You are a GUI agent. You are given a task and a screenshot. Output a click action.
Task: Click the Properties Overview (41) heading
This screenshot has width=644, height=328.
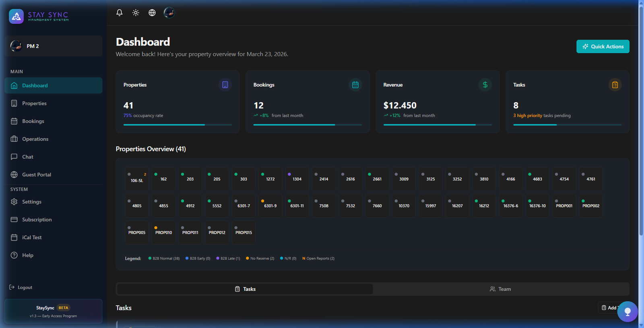[151, 149]
